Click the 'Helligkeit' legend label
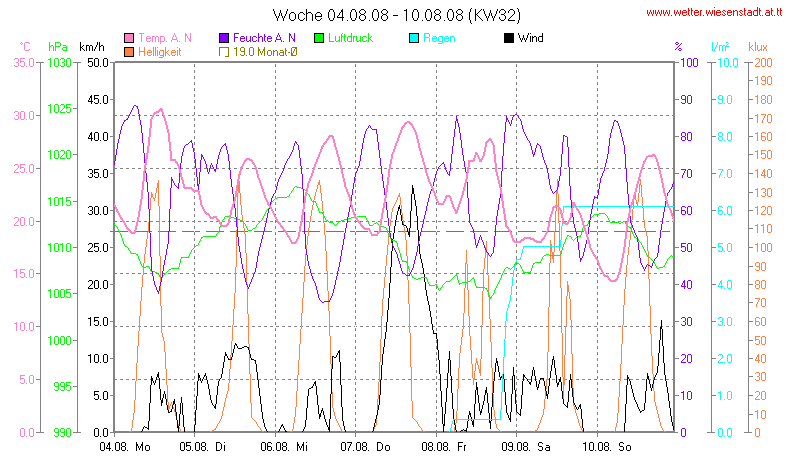Viewport: 790px width, 460px height. coord(160,52)
